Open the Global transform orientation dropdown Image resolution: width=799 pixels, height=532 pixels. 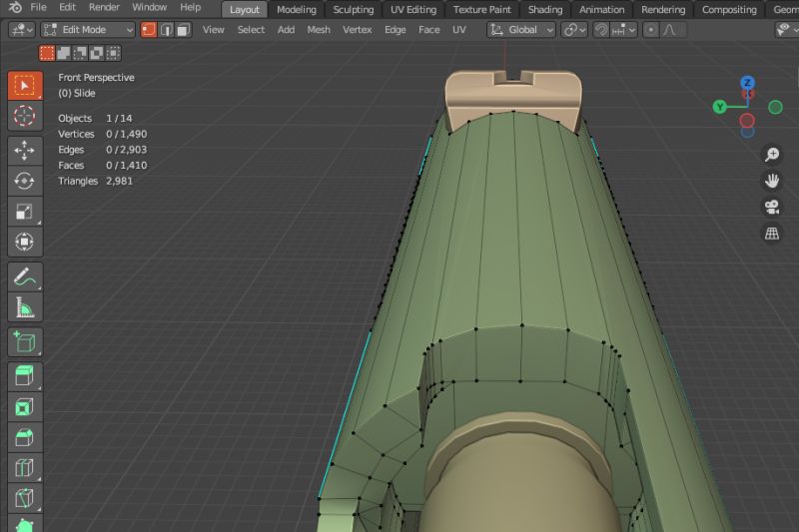(x=520, y=30)
